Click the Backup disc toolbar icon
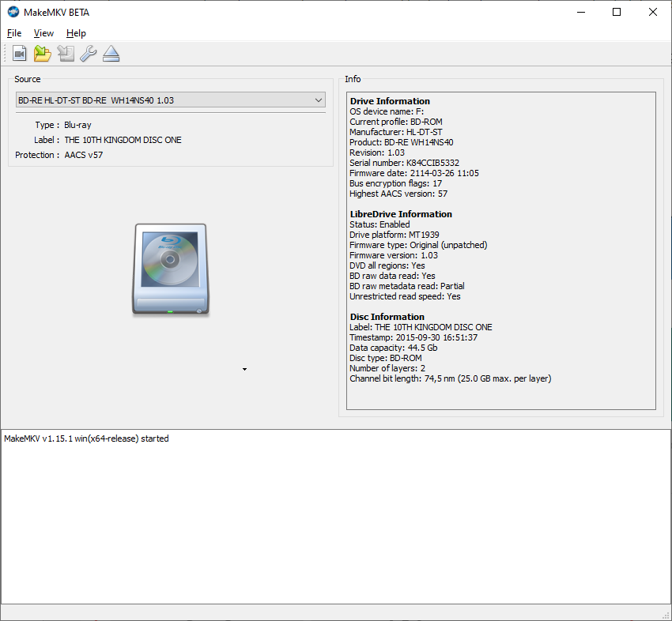672x621 pixels. [66, 54]
